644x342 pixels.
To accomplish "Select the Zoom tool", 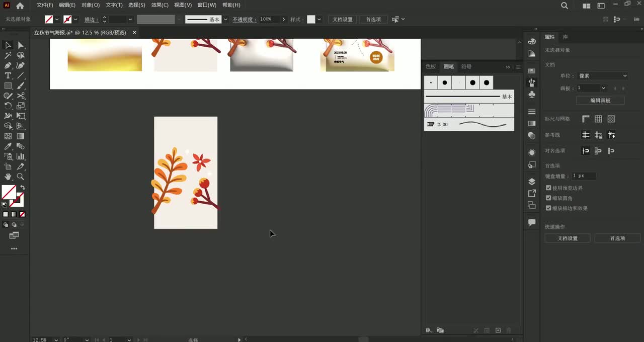I will 21,177.
